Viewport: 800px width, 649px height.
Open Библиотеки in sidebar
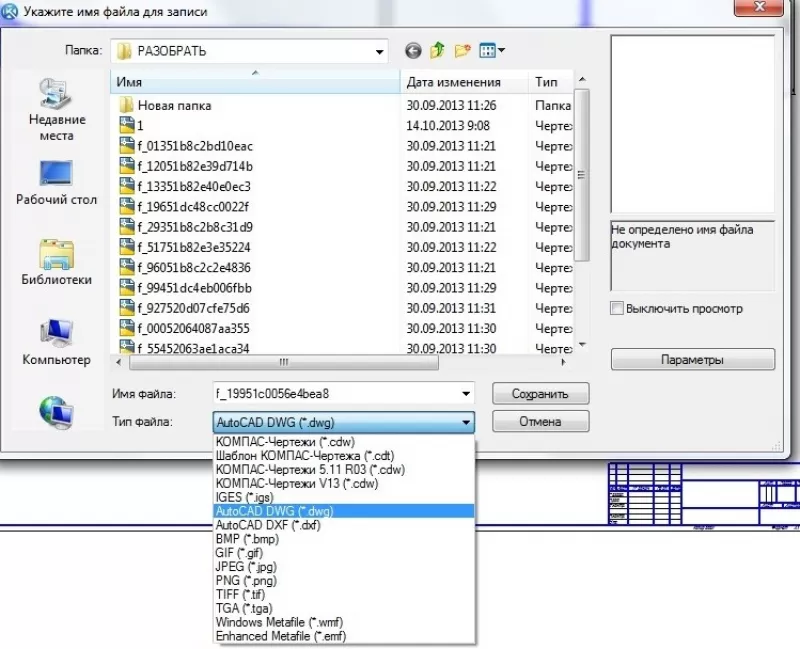pos(56,262)
